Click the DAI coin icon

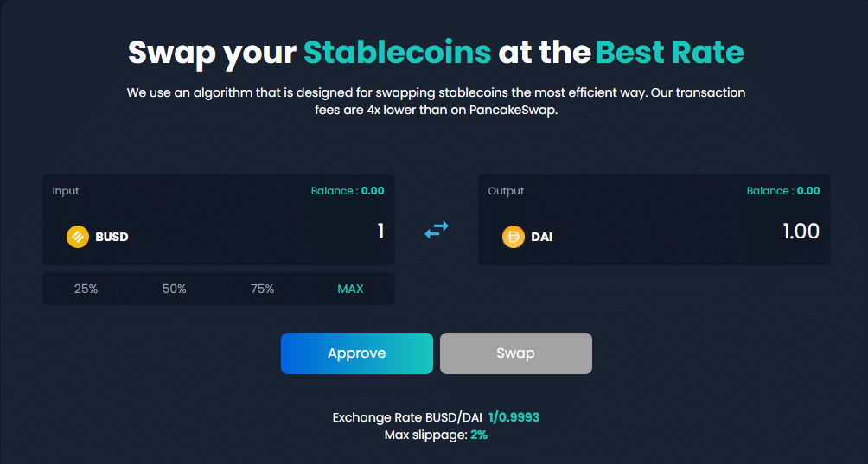pos(514,236)
